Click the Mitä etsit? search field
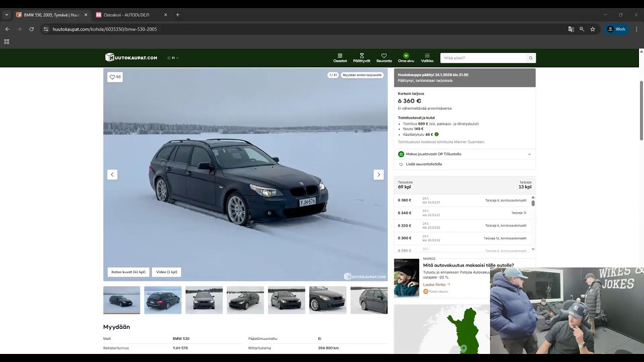 (x=483, y=58)
